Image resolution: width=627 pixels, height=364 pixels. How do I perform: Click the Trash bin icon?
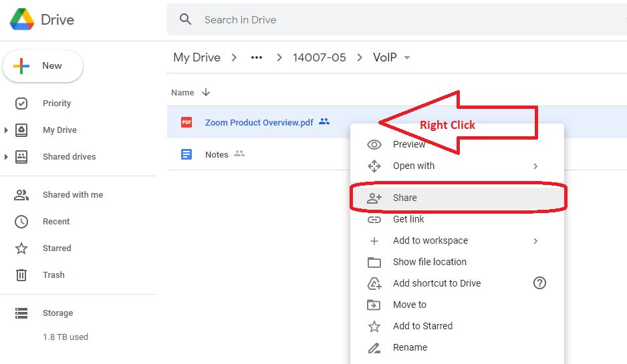tap(21, 275)
